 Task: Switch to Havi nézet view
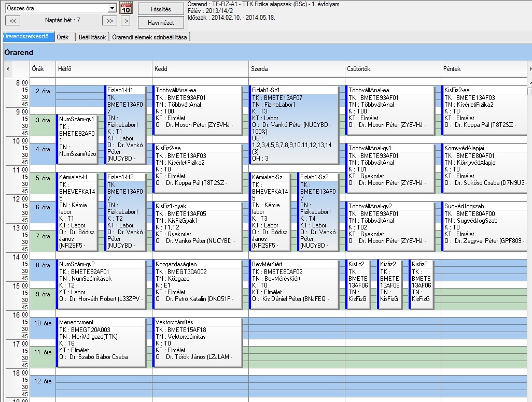click(x=161, y=23)
